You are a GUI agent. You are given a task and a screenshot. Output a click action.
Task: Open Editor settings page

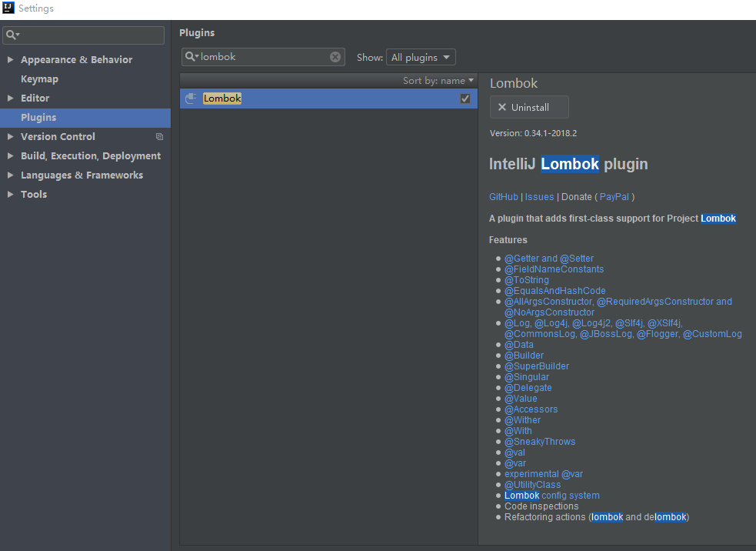pos(35,98)
